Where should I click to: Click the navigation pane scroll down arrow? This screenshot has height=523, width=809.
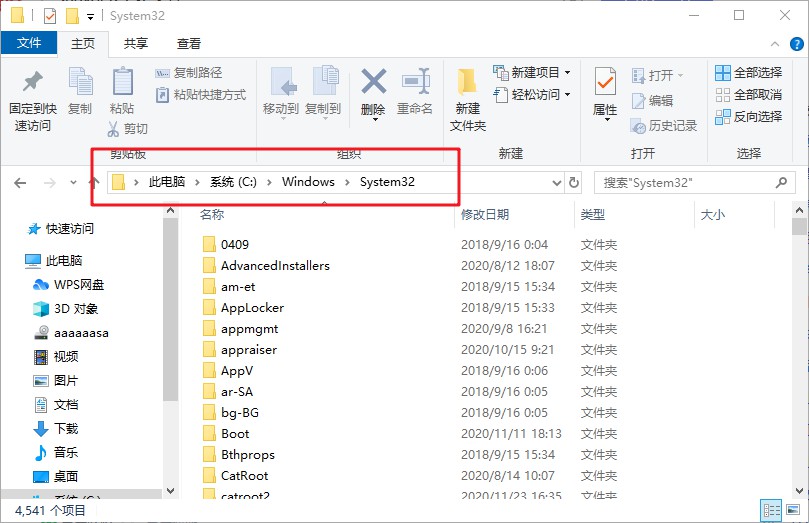pos(170,491)
